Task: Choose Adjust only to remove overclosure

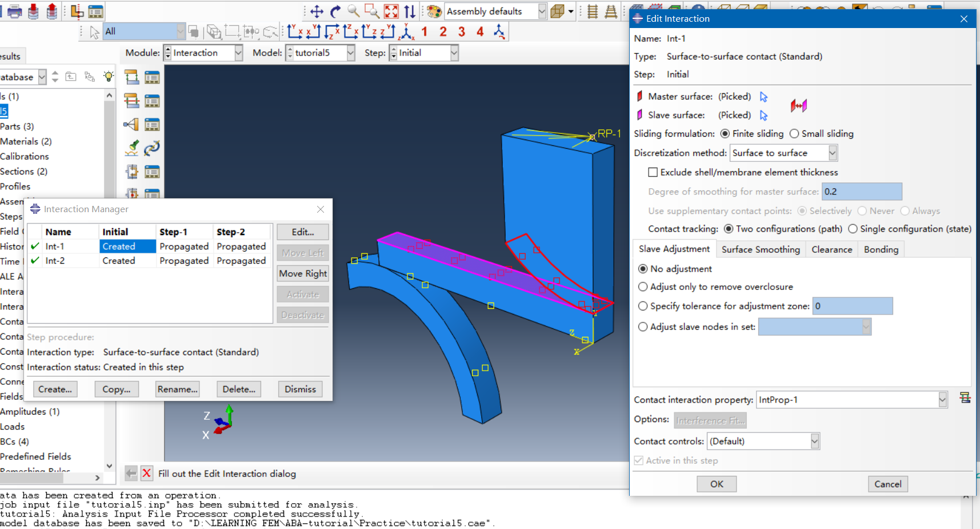Action: (x=643, y=287)
